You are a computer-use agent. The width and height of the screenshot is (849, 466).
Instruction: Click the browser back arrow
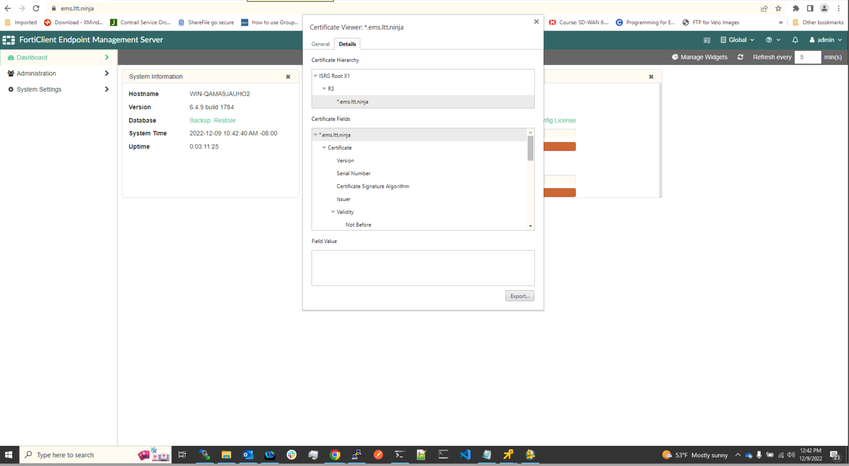pos(8,8)
